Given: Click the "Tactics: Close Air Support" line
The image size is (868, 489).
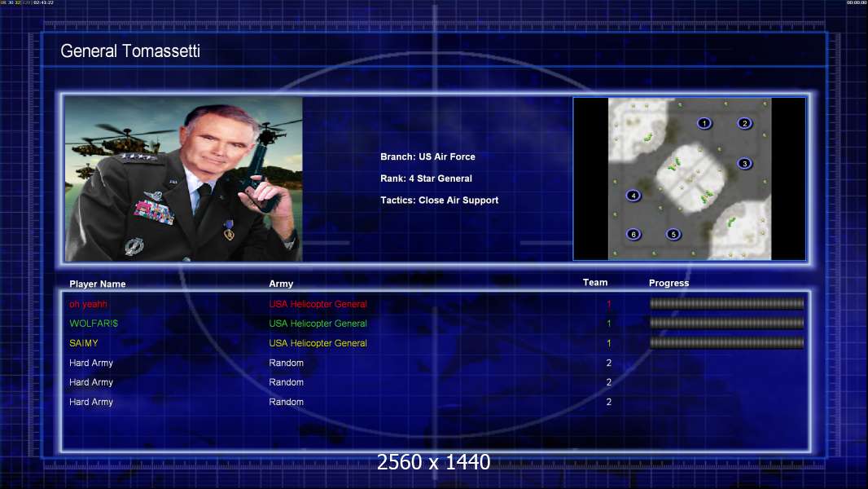Looking at the screenshot, I should pos(439,200).
